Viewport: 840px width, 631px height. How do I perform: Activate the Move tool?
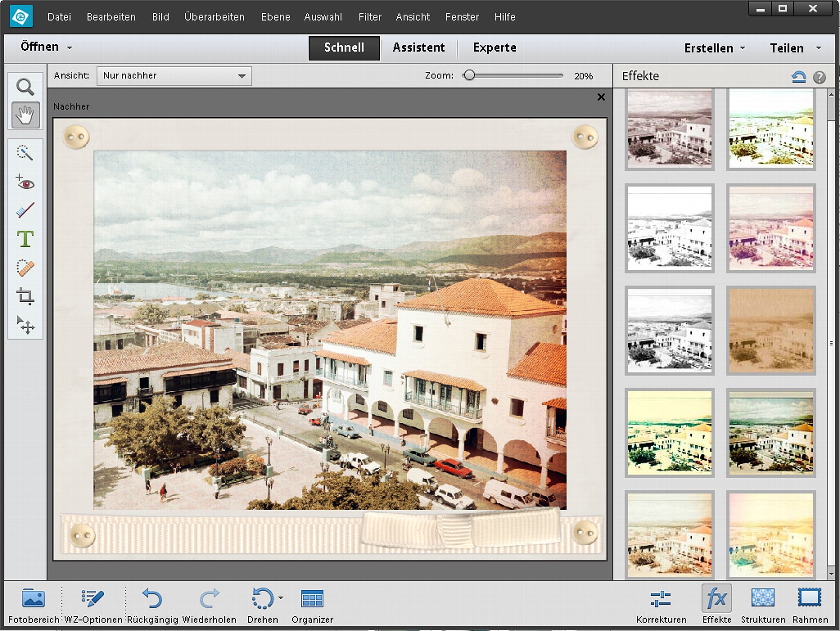(x=25, y=325)
